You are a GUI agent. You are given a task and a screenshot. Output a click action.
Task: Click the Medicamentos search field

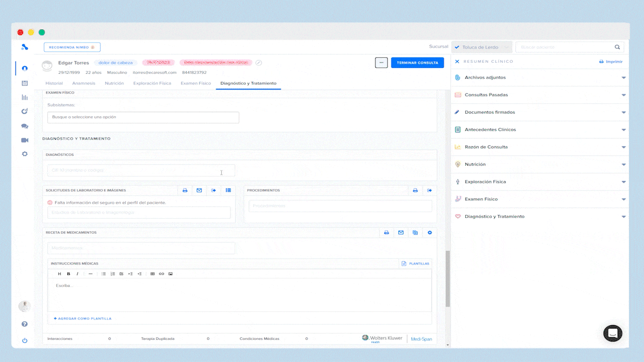click(x=141, y=248)
